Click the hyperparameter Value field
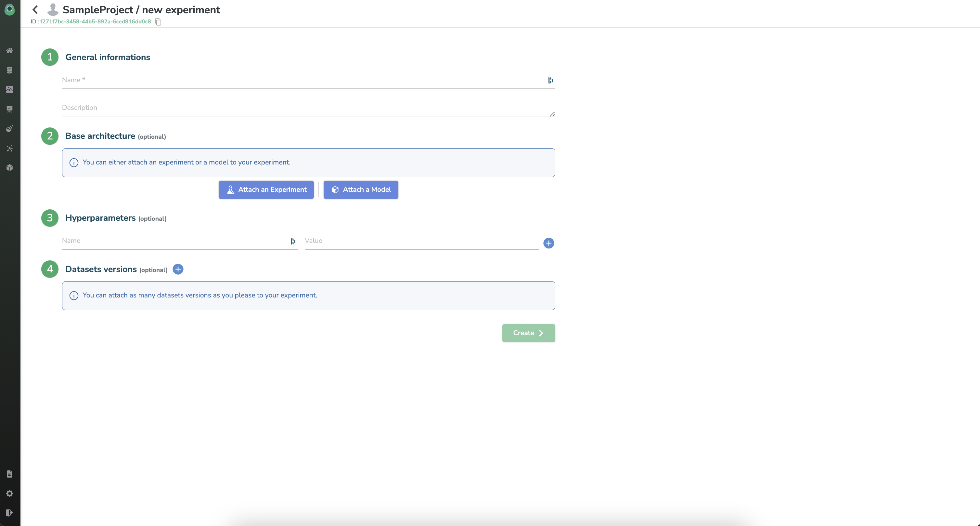Screen dimensions: 980x526 tap(420, 241)
